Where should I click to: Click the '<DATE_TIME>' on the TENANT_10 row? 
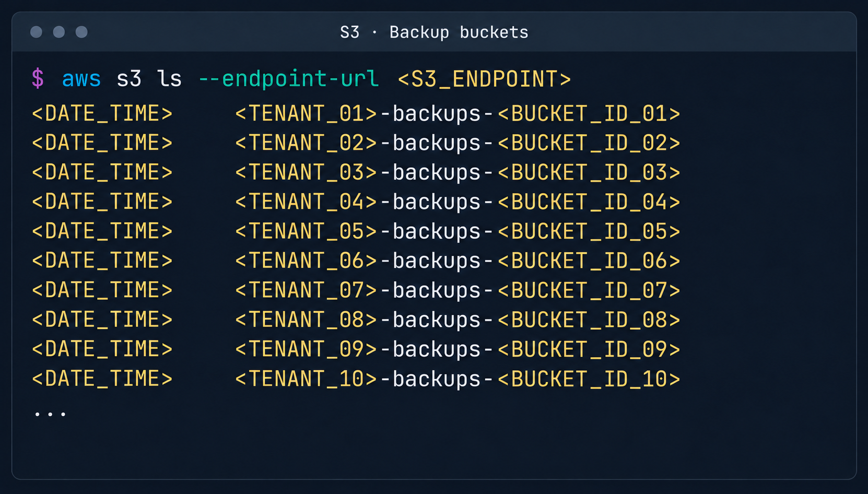pos(102,379)
